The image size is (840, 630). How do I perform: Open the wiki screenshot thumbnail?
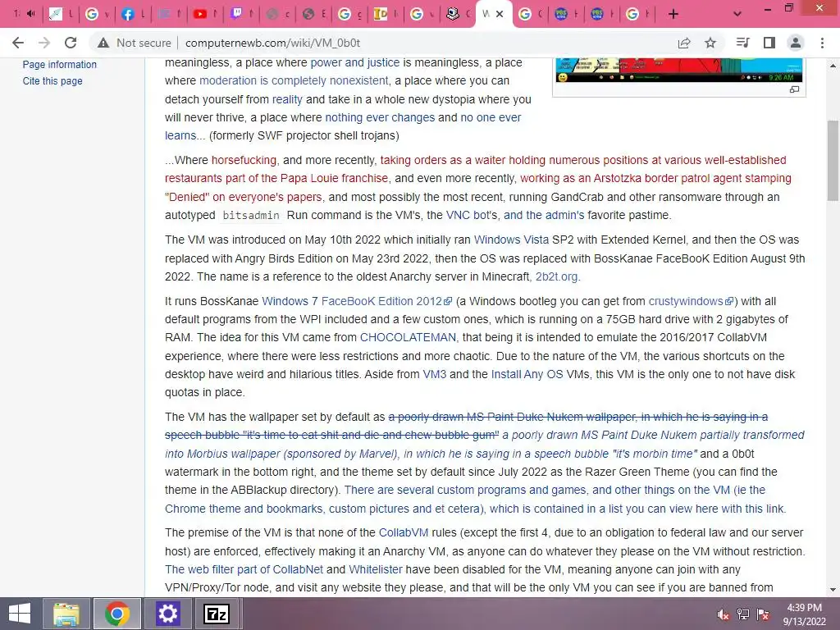[x=679, y=70]
